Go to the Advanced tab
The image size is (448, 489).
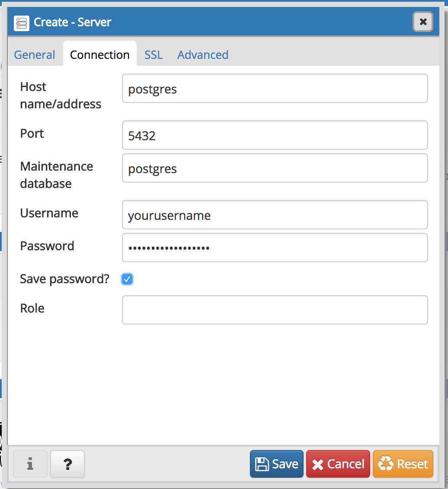(203, 55)
